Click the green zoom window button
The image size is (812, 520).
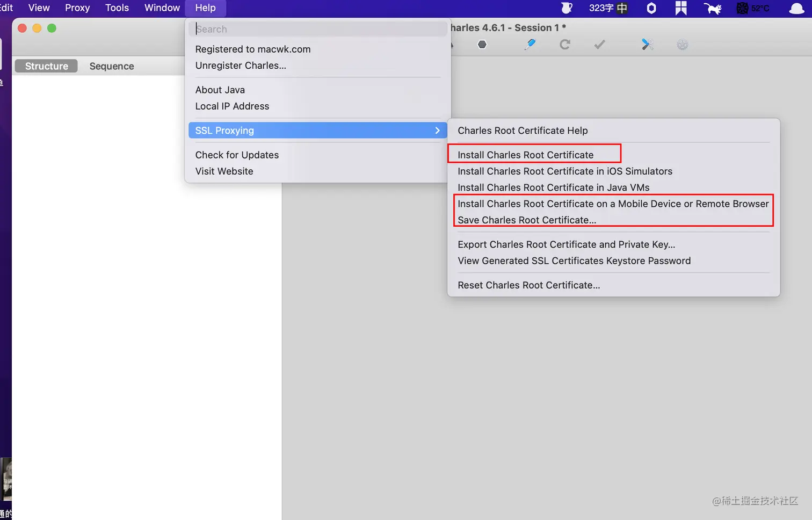(x=52, y=28)
